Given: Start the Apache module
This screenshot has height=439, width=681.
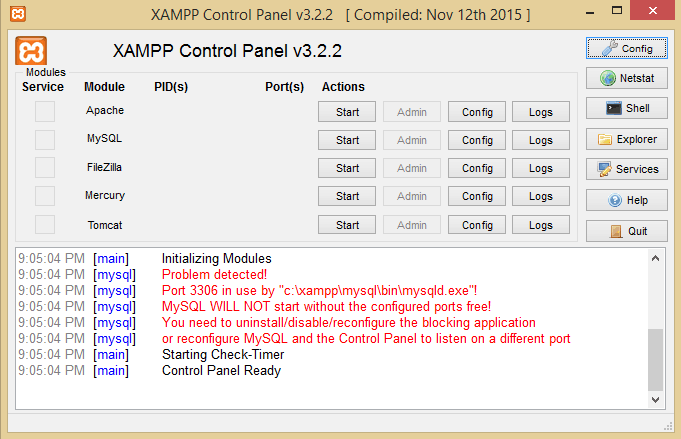Looking at the screenshot, I should (x=347, y=112).
